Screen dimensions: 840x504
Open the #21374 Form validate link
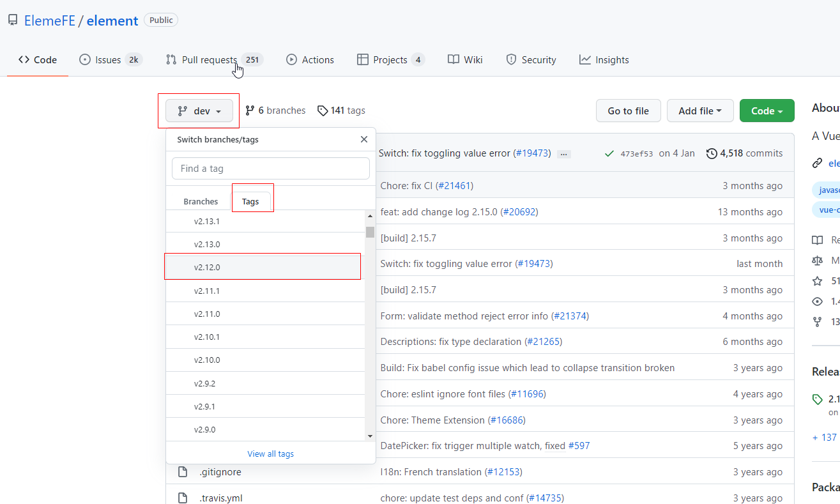(570, 316)
